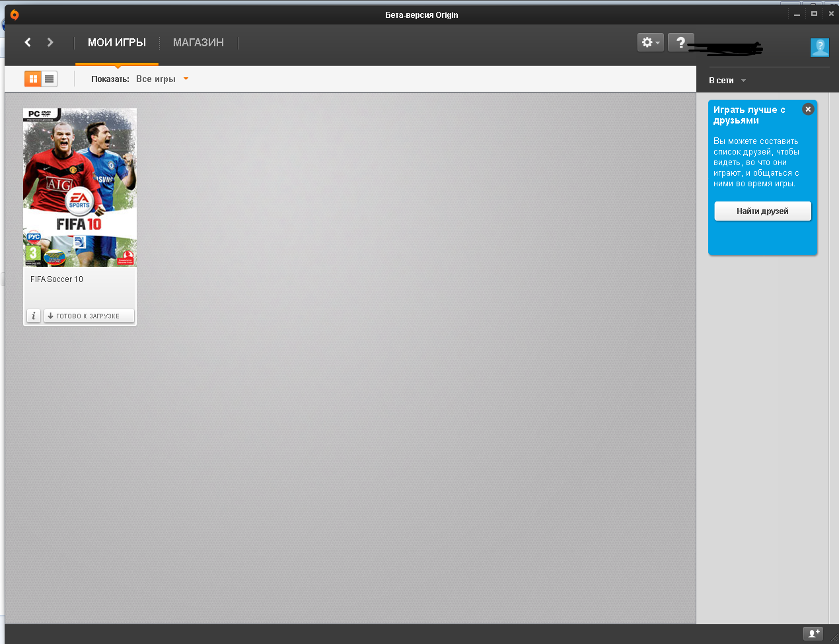Image resolution: width=839 pixels, height=644 pixels.
Task: Open the В сети status dropdown
Action: 727,81
